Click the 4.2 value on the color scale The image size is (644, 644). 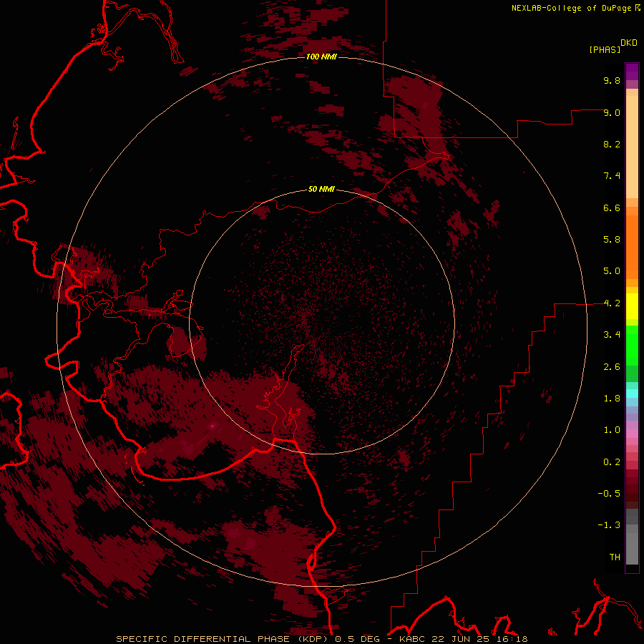coord(612,303)
